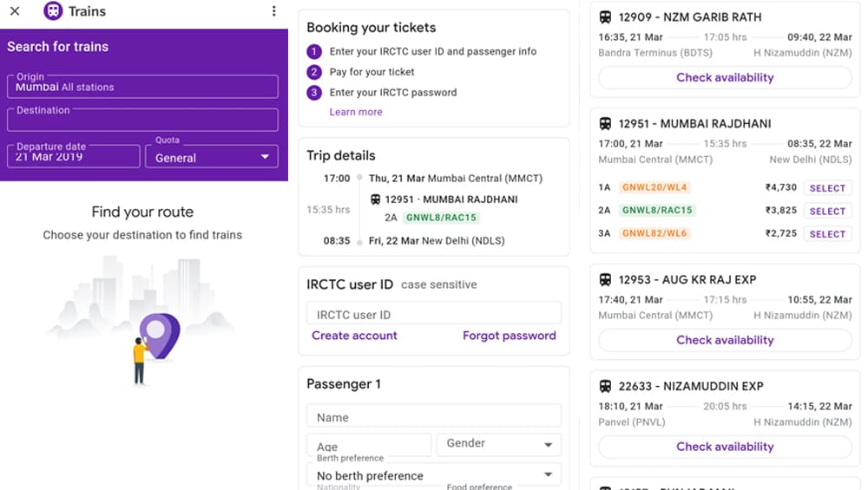The height and width of the screenshot is (490, 868).
Task: Focus the Destination input field
Action: coord(142,120)
